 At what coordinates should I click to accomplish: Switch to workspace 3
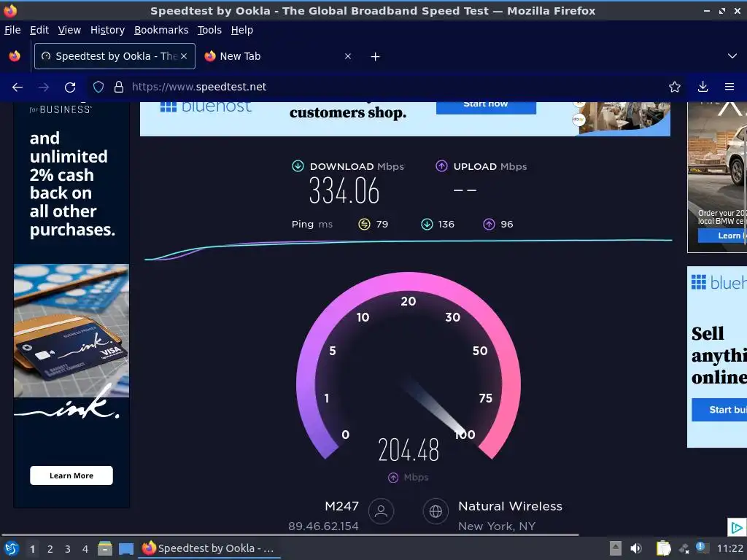68,549
